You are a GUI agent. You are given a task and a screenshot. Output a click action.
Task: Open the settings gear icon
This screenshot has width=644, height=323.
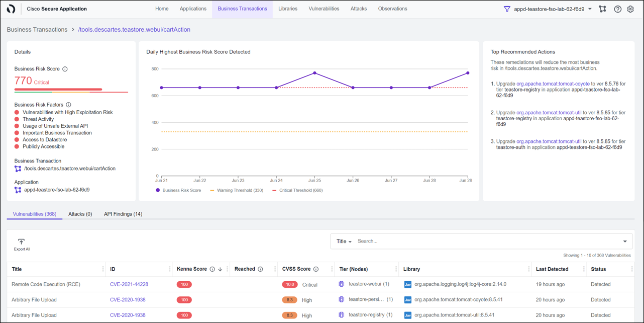630,9
